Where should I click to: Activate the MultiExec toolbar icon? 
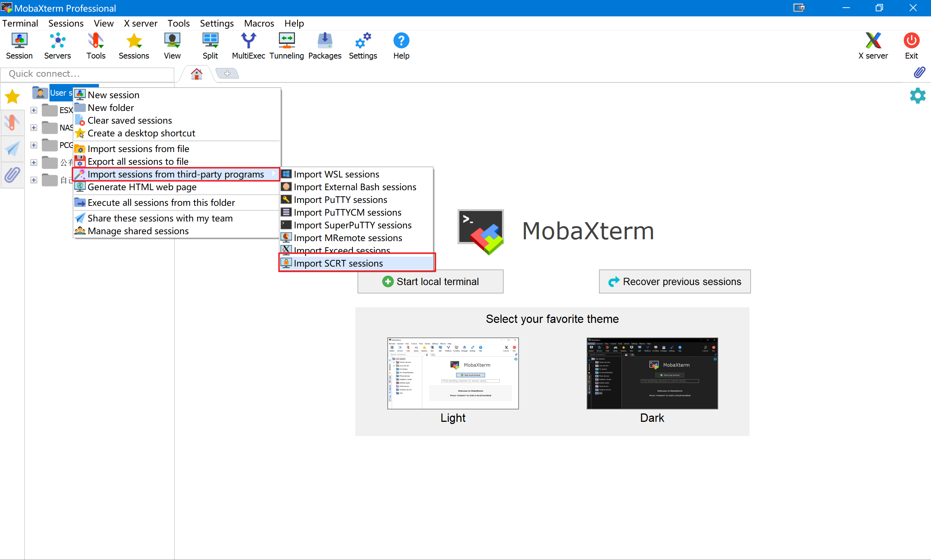pyautogui.click(x=248, y=46)
